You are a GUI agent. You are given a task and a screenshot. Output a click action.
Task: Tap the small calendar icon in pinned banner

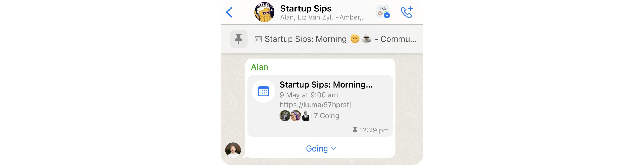tap(258, 39)
